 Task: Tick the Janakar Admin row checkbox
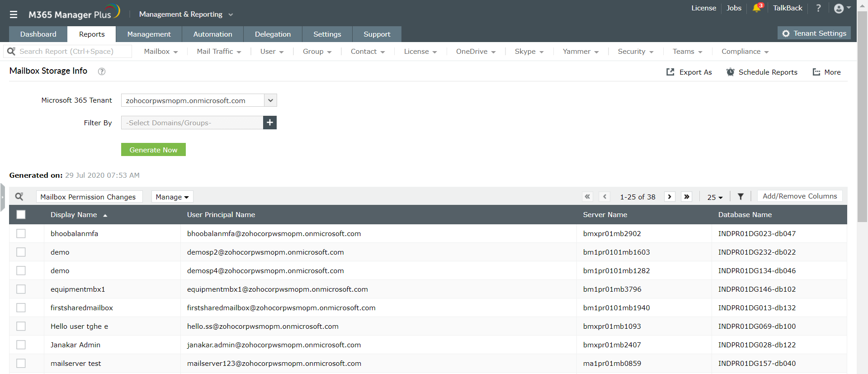coord(21,345)
